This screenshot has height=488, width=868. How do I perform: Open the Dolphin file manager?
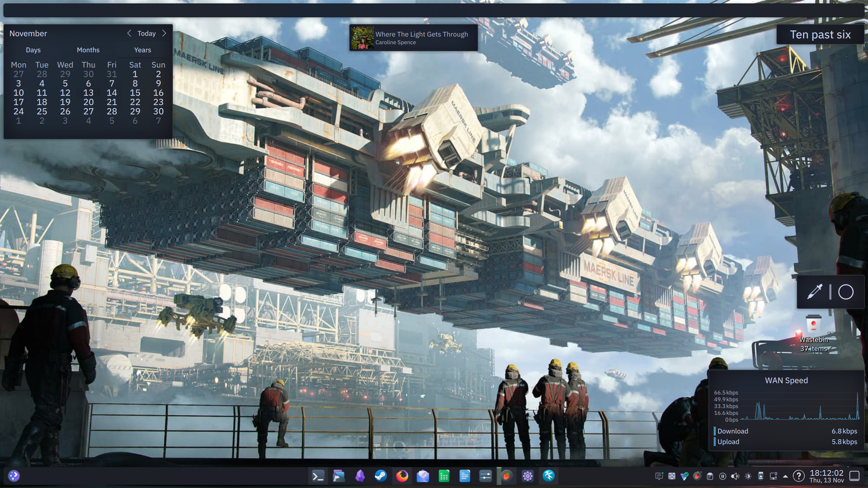[x=339, y=476]
